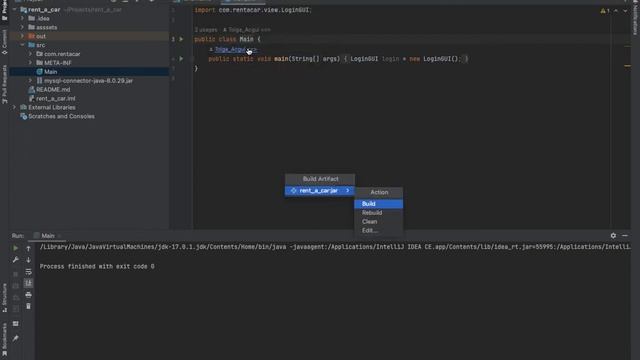
Task: Click 'public class Main' declaration line
Action: pyautogui.click(x=227, y=39)
